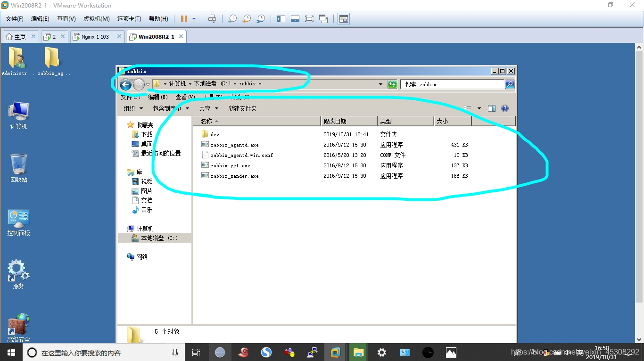This screenshot has width=644, height=361.
Task: Click Explorer back navigation button
Action: click(125, 84)
